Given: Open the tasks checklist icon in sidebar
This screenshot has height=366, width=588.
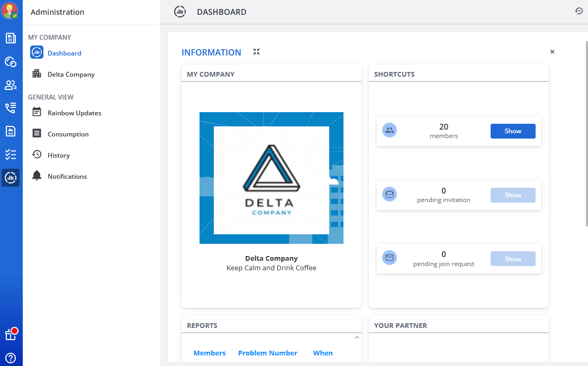Looking at the screenshot, I should pyautogui.click(x=11, y=154).
